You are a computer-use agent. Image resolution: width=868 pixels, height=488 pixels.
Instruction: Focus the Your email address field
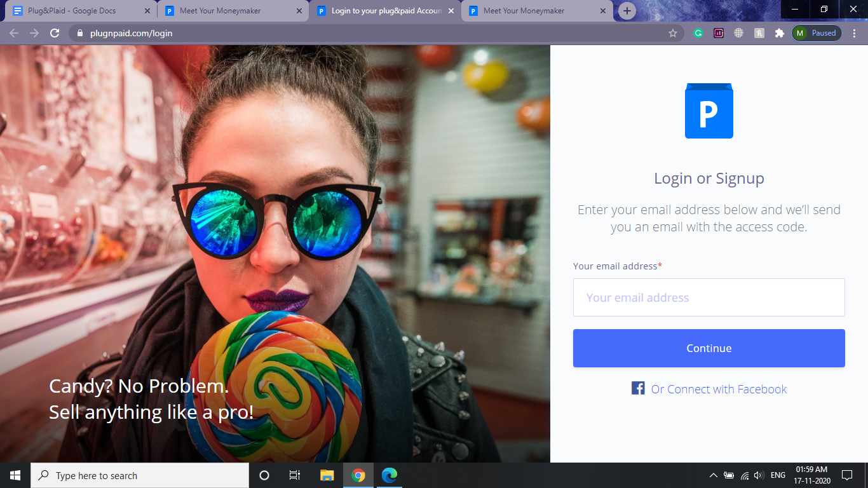pyautogui.click(x=709, y=297)
